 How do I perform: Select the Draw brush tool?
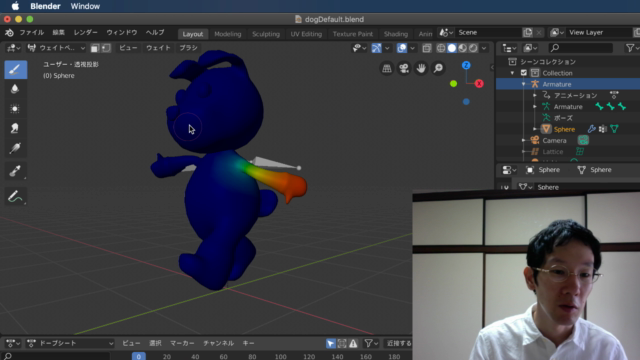coord(16,69)
